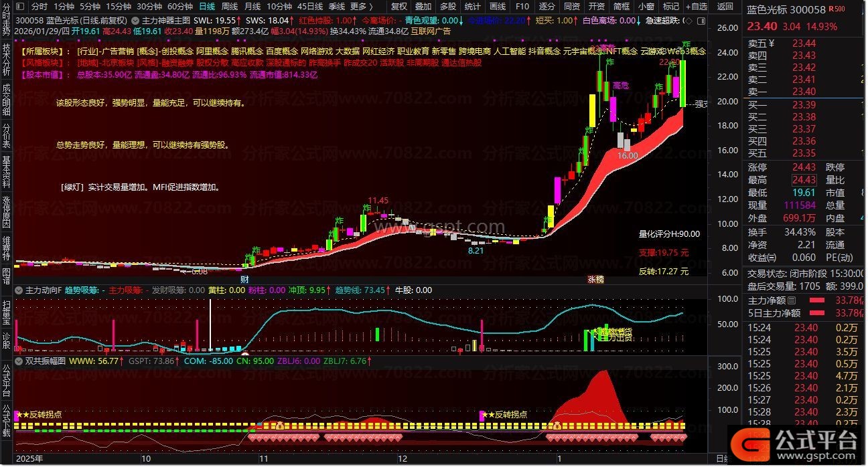This screenshot has width=868, height=467.
Task: Click the round arrow icon beside 双共振幅图
Action: point(20,361)
